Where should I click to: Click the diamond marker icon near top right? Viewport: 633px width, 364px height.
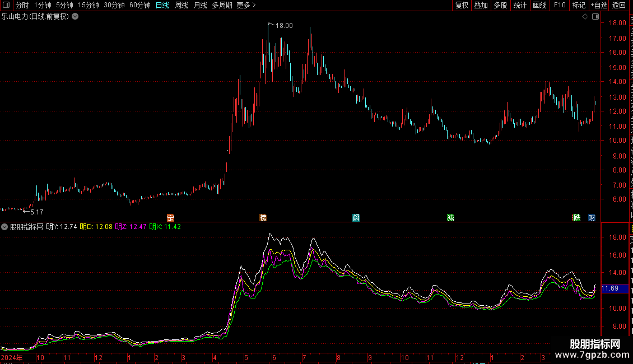[585, 17]
